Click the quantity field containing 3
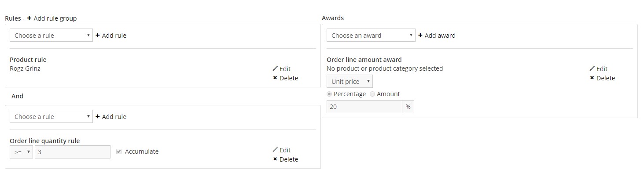 (73, 152)
